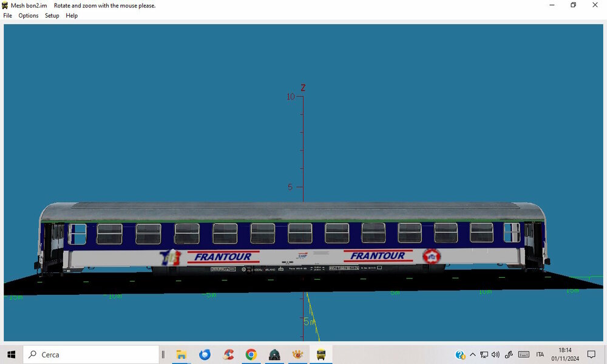Expand hidden system tray icons

473,354
